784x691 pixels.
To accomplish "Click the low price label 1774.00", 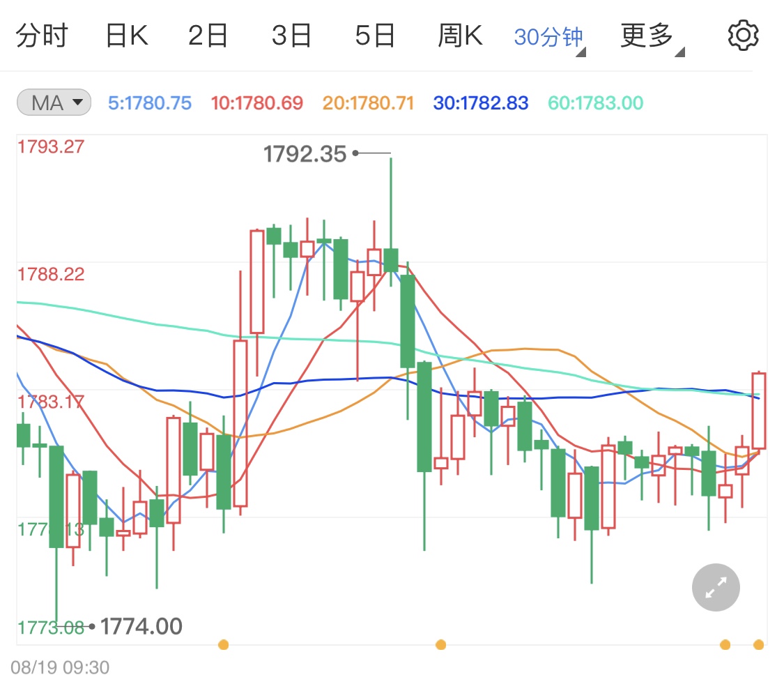I will (141, 626).
